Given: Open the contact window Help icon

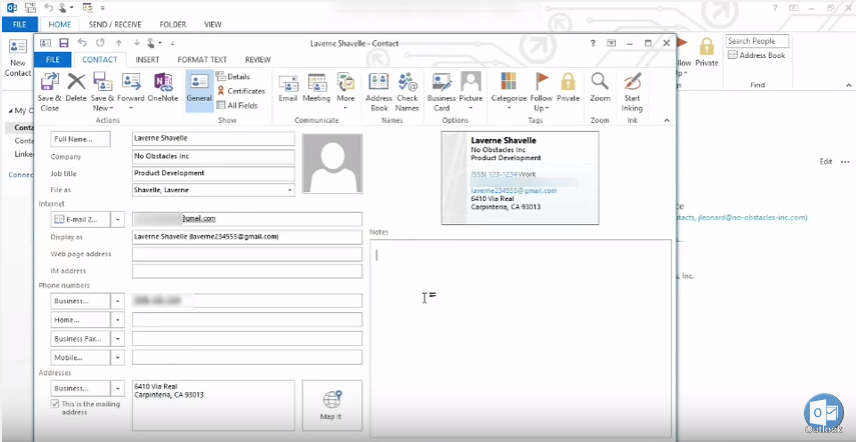Looking at the screenshot, I should pos(593,43).
